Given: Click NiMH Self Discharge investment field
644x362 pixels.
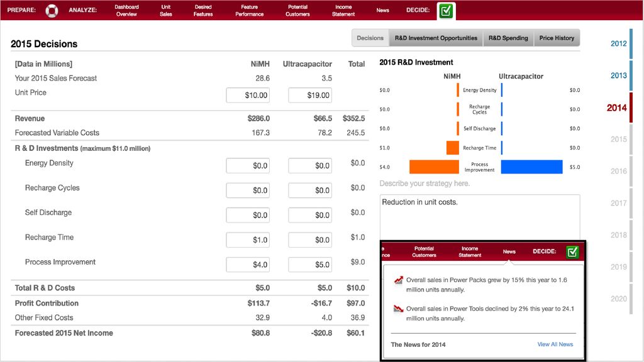Looking at the screenshot, I should tap(248, 215).
